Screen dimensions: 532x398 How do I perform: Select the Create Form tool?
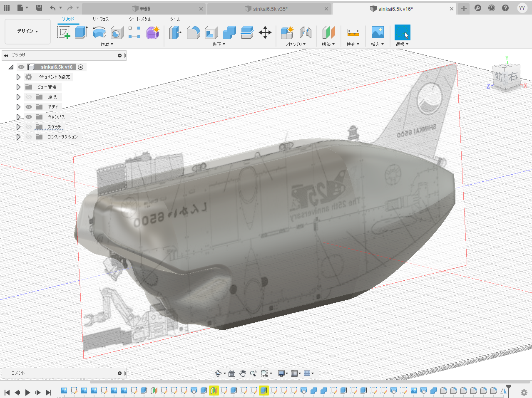153,32
